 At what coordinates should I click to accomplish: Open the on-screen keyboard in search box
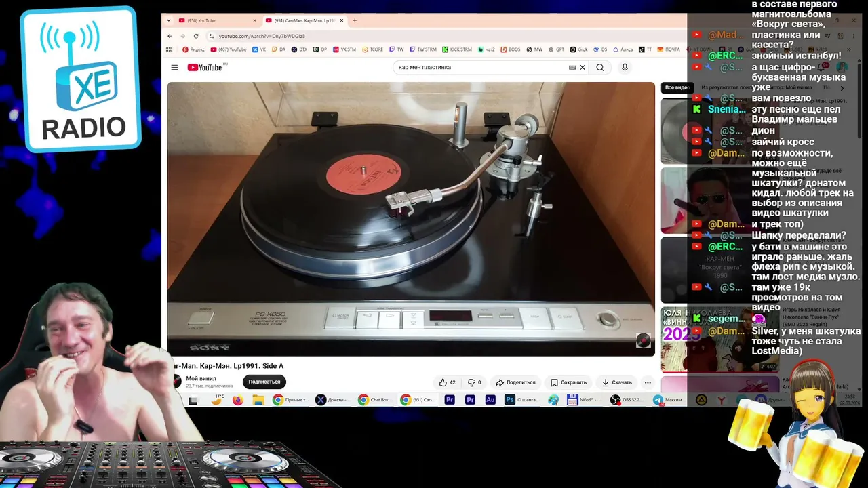[x=572, y=68]
